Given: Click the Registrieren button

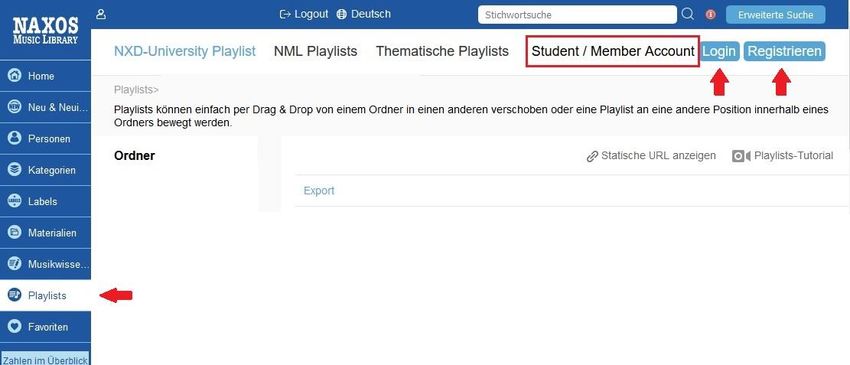Looking at the screenshot, I should 784,52.
